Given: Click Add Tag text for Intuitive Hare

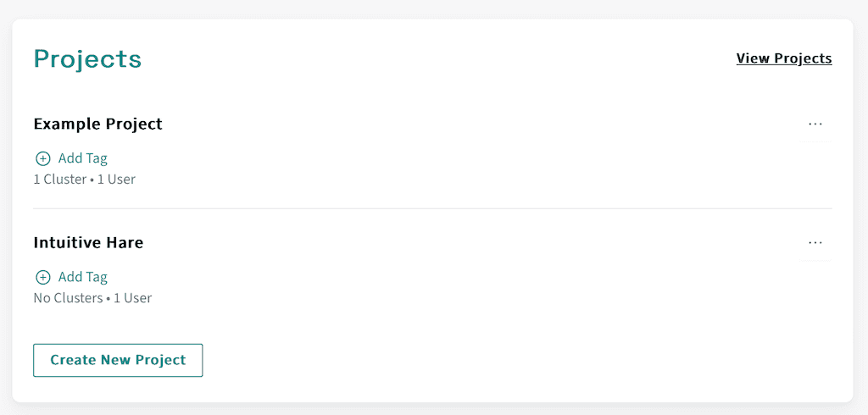Looking at the screenshot, I should tap(82, 277).
